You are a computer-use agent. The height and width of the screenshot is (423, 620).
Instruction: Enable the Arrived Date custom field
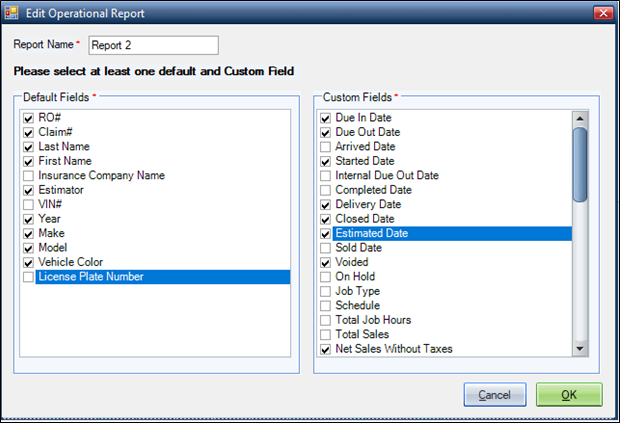(x=325, y=147)
